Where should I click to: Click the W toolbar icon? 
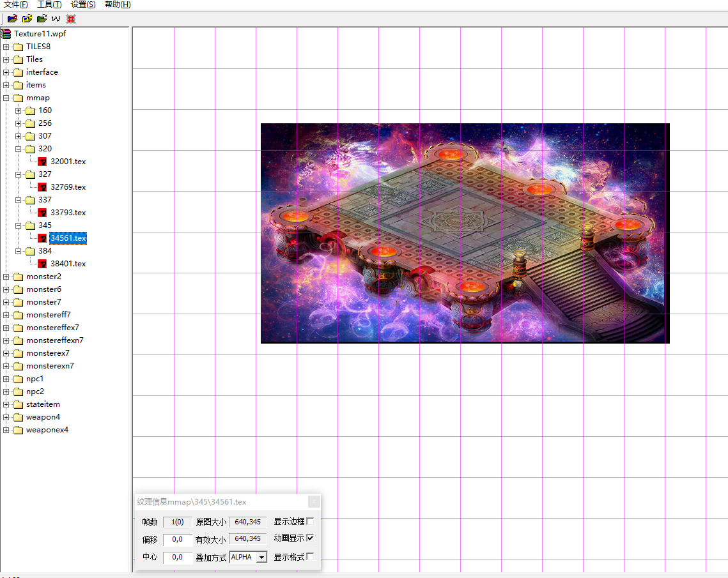click(56, 19)
